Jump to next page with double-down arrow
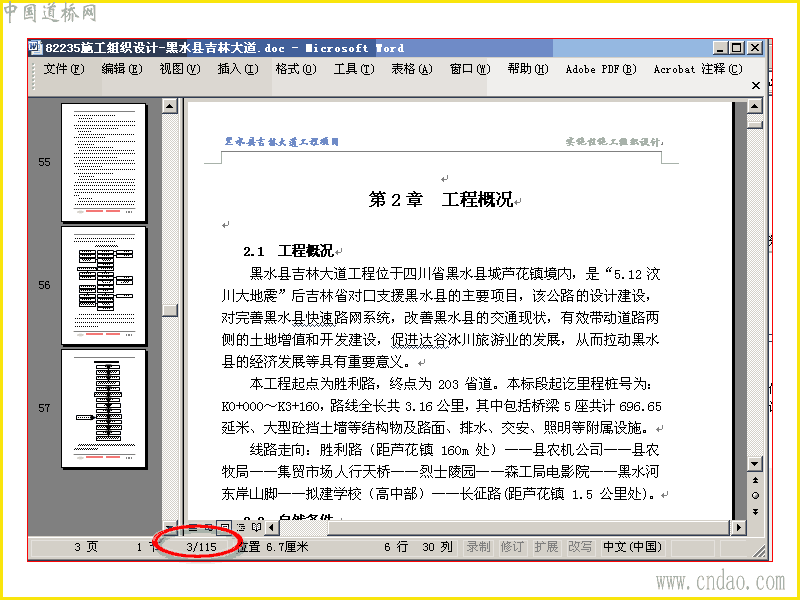This screenshot has width=800, height=600. coord(755,512)
